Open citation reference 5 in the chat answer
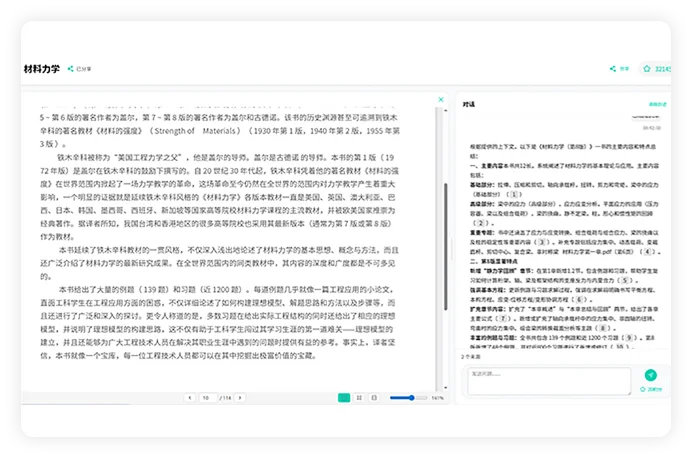 coord(624,281)
